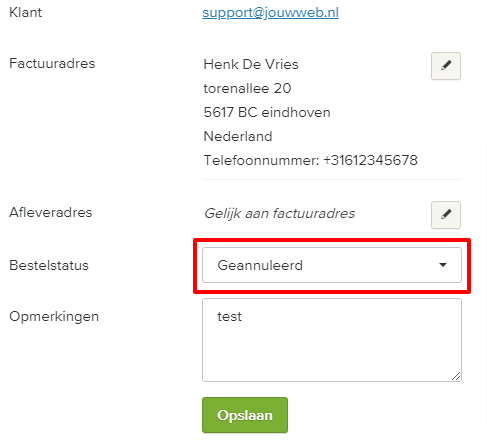Open the support@jouwweb.nl customer link
The image size is (487, 443).
270,13
